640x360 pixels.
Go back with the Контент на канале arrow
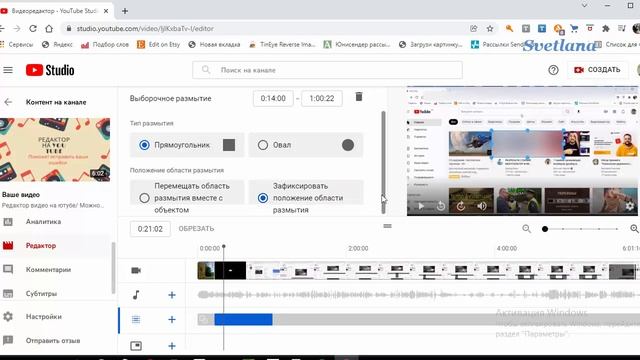[8, 102]
